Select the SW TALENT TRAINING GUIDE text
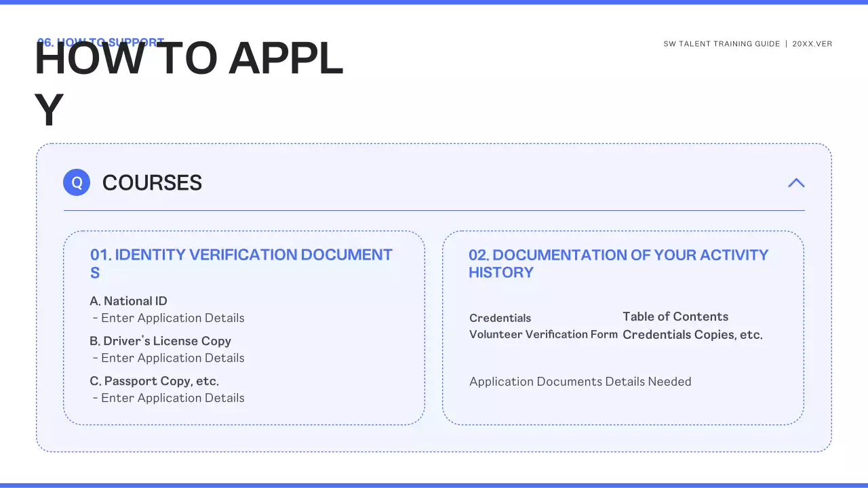868x488 pixels. point(722,44)
